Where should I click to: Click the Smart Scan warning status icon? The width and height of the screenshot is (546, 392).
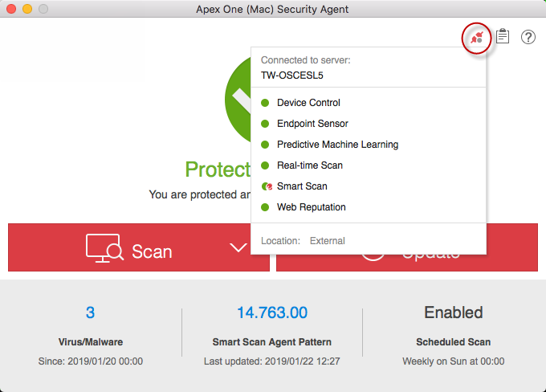point(266,186)
